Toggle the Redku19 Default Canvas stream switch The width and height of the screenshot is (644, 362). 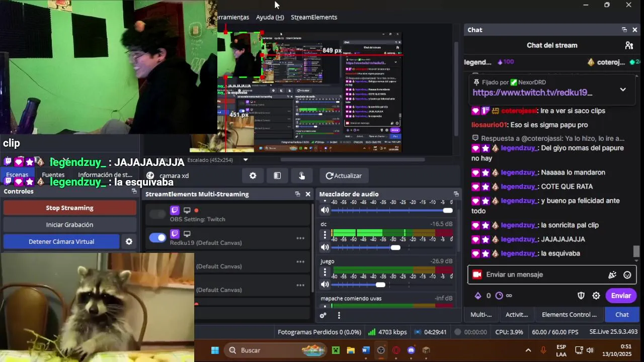click(157, 238)
